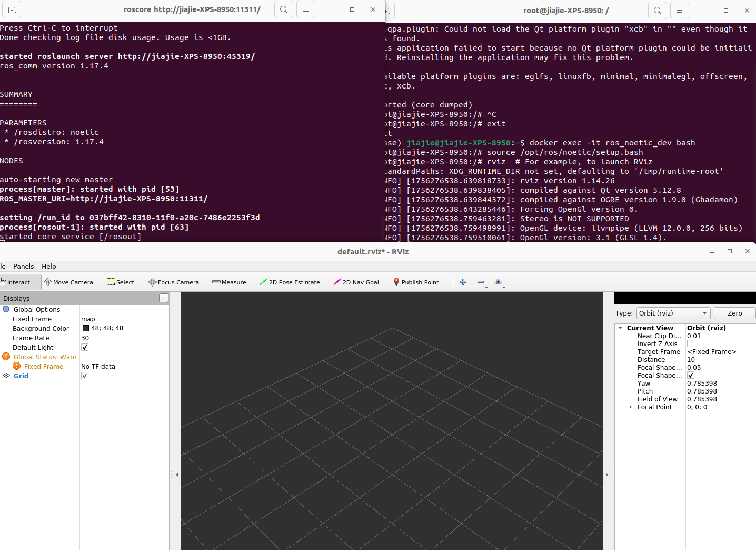Click the orange warning icon beside Fixed Frame status
Image resolution: width=756 pixels, height=550 pixels.
click(x=17, y=366)
